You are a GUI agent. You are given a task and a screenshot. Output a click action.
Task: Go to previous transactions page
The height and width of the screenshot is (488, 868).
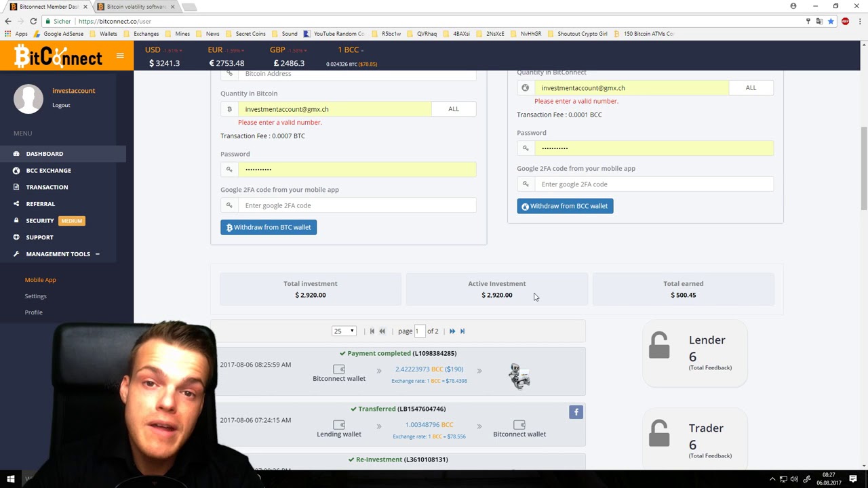(x=382, y=331)
